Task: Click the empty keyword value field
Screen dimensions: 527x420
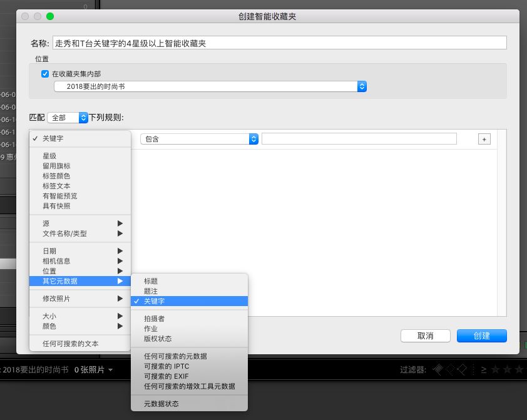Action: pos(359,139)
